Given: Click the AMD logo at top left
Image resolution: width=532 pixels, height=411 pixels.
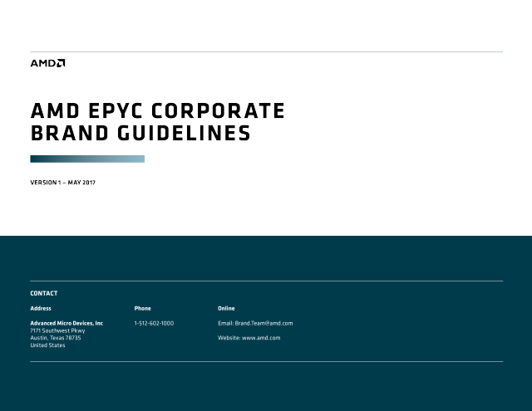Looking at the screenshot, I should click(47, 63).
